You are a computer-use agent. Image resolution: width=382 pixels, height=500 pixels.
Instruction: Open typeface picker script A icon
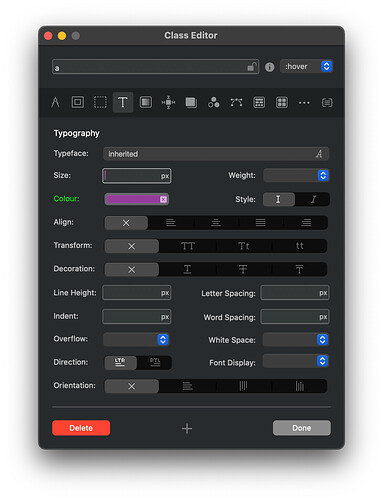tap(319, 154)
